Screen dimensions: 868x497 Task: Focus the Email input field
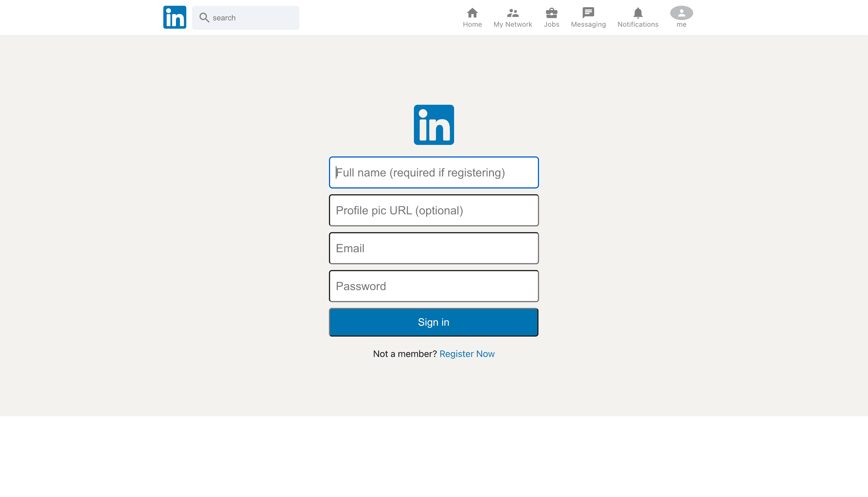tap(434, 248)
